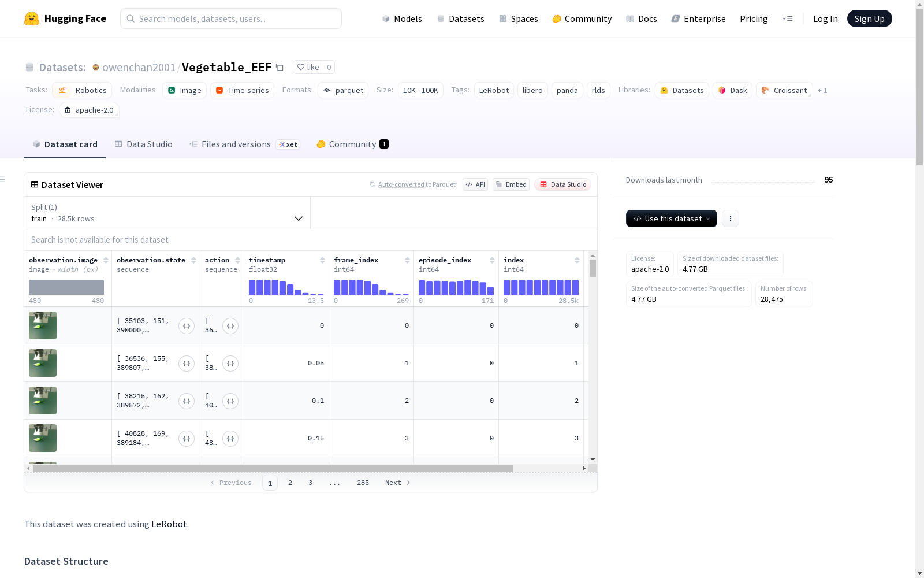
Task: Expand observation.state JSON in row 35103
Action: [187, 326]
